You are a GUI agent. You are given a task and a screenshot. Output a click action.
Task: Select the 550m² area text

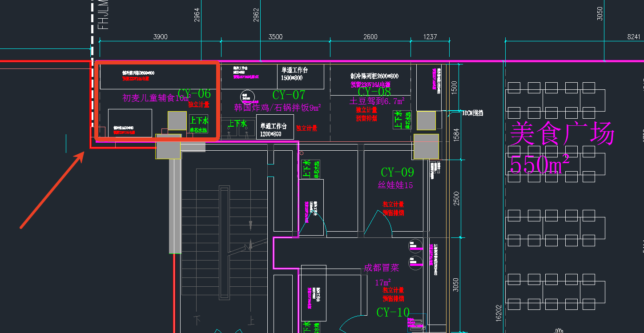(x=539, y=165)
